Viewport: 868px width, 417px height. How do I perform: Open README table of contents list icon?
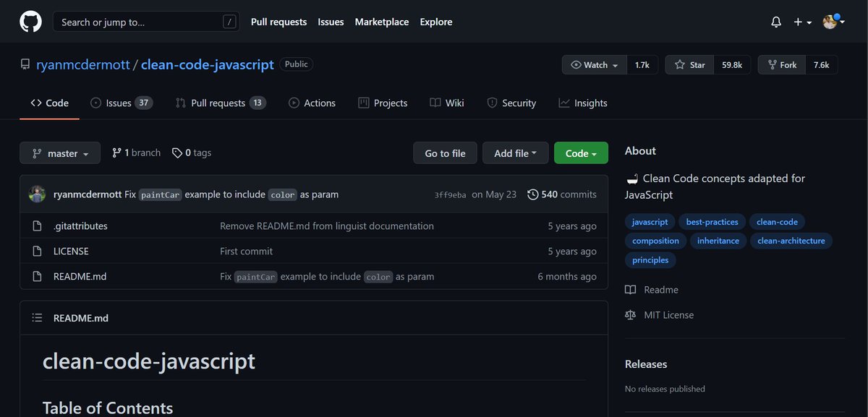pos(38,318)
